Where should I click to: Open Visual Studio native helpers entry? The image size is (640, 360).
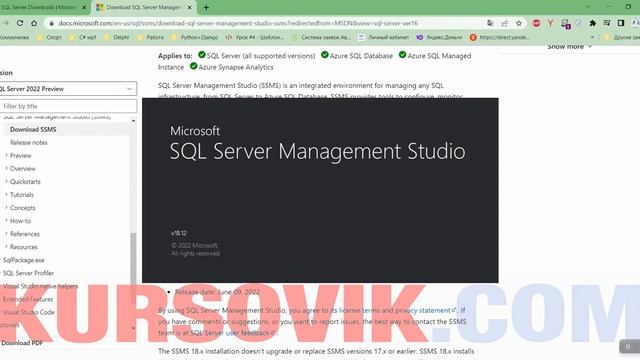pyautogui.click(x=40, y=286)
